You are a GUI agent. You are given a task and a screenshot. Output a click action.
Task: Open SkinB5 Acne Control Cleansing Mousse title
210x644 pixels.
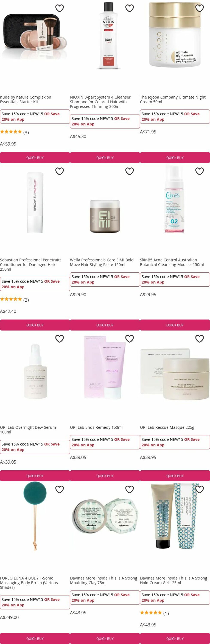click(x=172, y=262)
